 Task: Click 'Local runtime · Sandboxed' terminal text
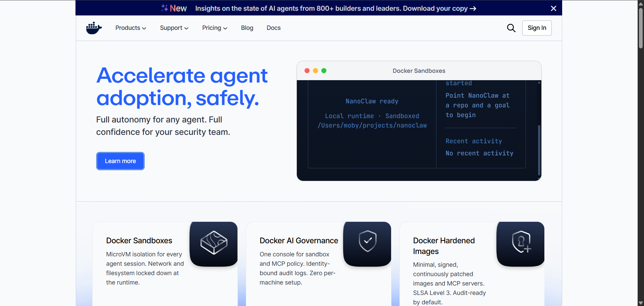pos(372,116)
